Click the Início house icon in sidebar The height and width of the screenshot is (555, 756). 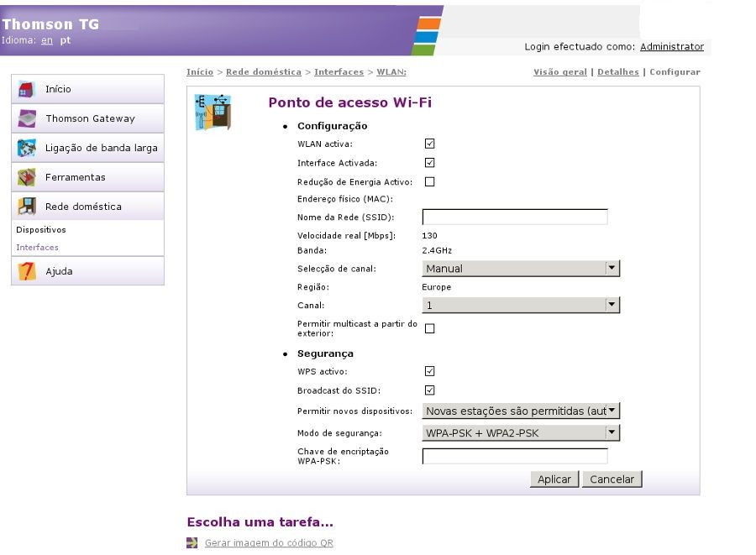click(x=27, y=89)
